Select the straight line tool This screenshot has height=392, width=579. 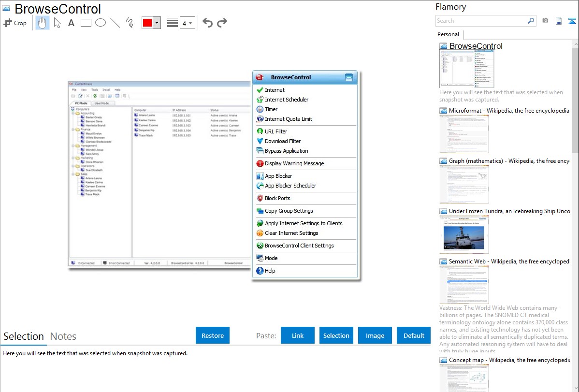tap(115, 23)
